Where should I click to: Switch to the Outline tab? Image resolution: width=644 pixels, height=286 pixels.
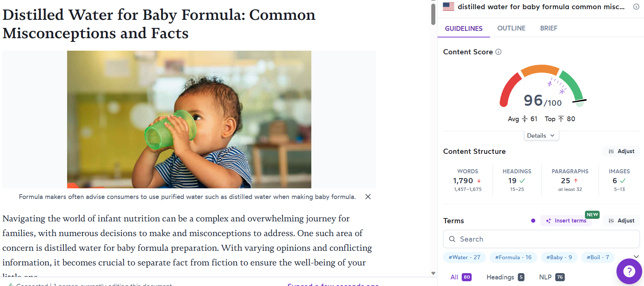click(511, 28)
